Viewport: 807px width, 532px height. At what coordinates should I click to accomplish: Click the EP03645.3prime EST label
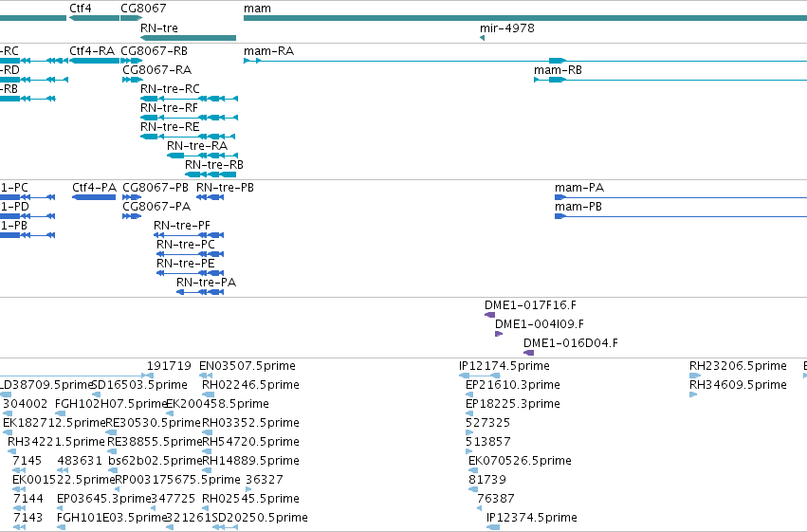pyautogui.click(x=104, y=499)
